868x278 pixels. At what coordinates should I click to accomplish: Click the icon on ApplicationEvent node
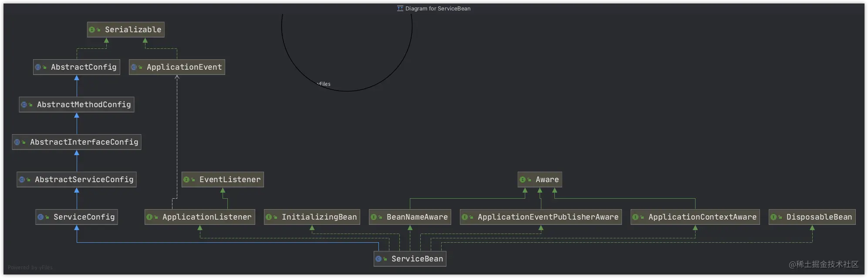point(134,67)
